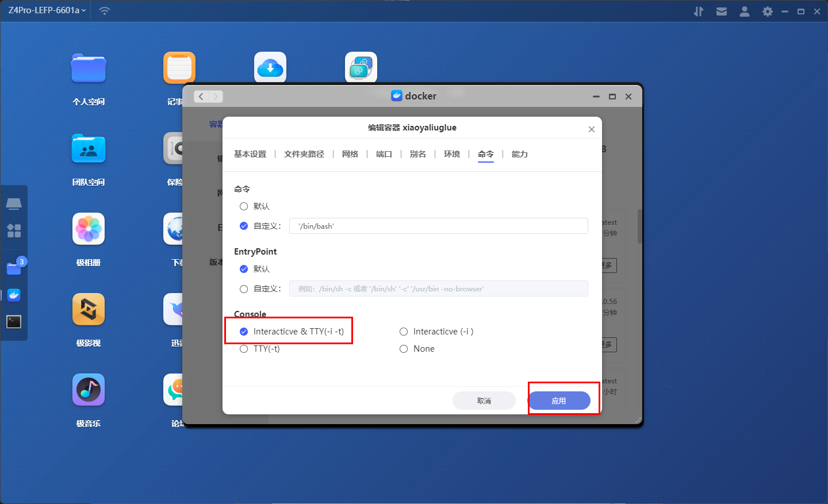Open the settings gear in top bar

(x=767, y=11)
